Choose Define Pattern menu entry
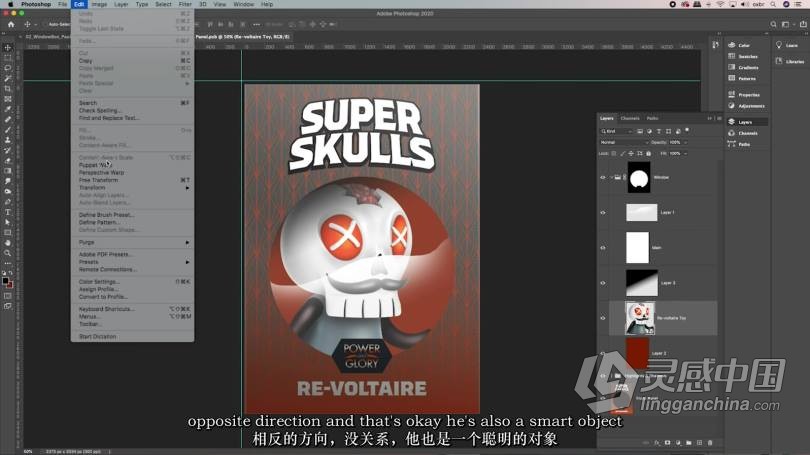The image size is (810, 455). [x=133, y=222]
